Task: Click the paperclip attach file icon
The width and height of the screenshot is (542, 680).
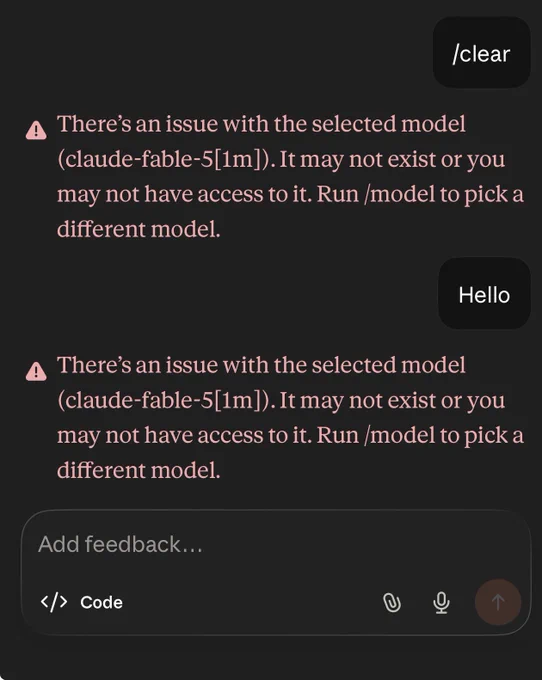Action: click(x=392, y=602)
